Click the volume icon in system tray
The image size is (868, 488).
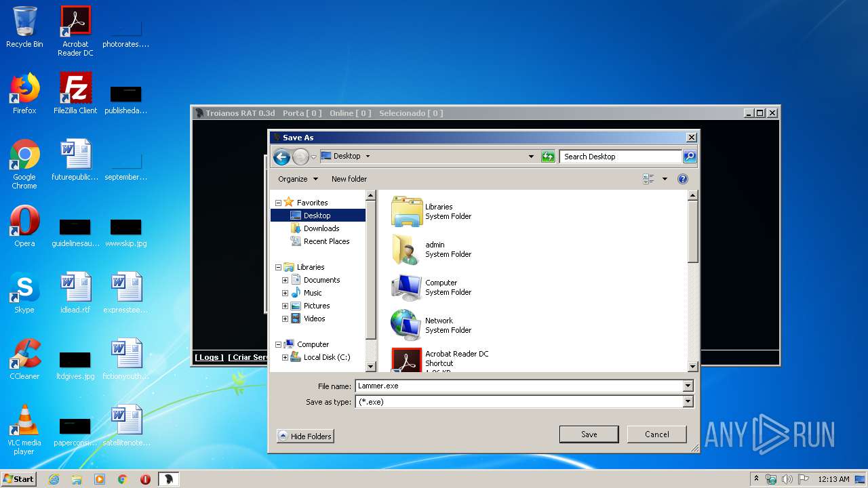(x=787, y=479)
